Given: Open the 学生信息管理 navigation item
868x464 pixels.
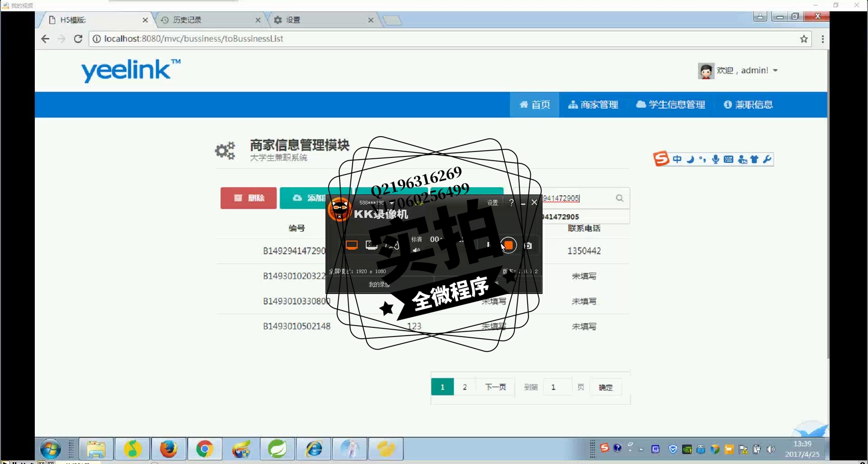Looking at the screenshot, I should tap(670, 104).
